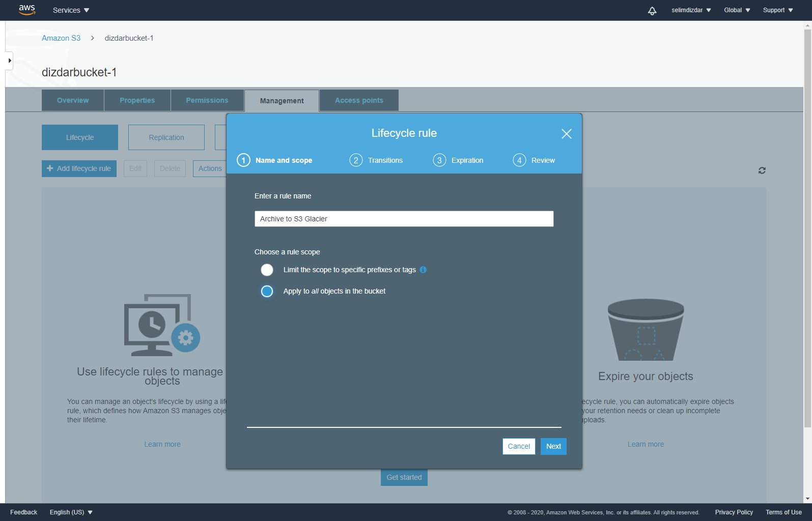Close the Lifecycle rule dialog
Viewport: 812px width, 521px height.
click(567, 134)
